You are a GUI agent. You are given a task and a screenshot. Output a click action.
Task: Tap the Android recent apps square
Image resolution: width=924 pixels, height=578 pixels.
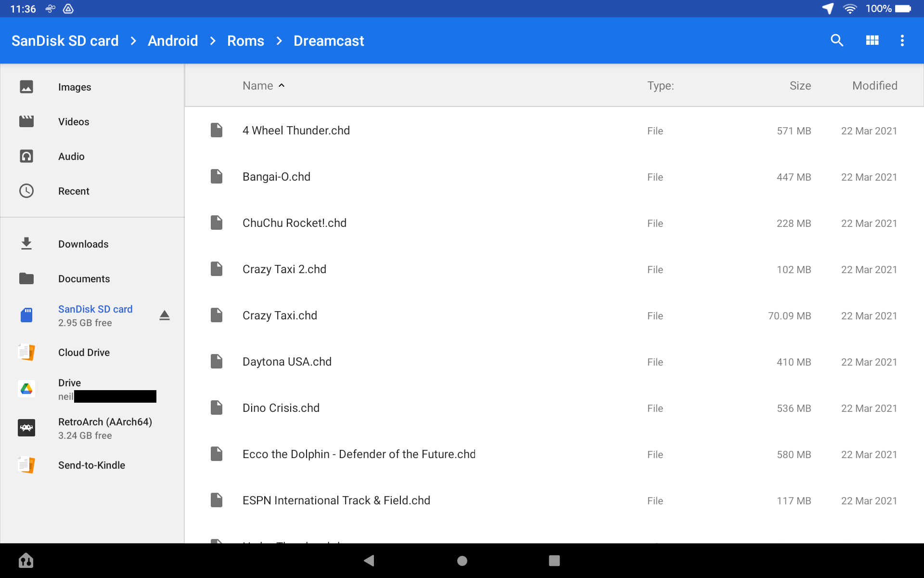click(x=554, y=561)
